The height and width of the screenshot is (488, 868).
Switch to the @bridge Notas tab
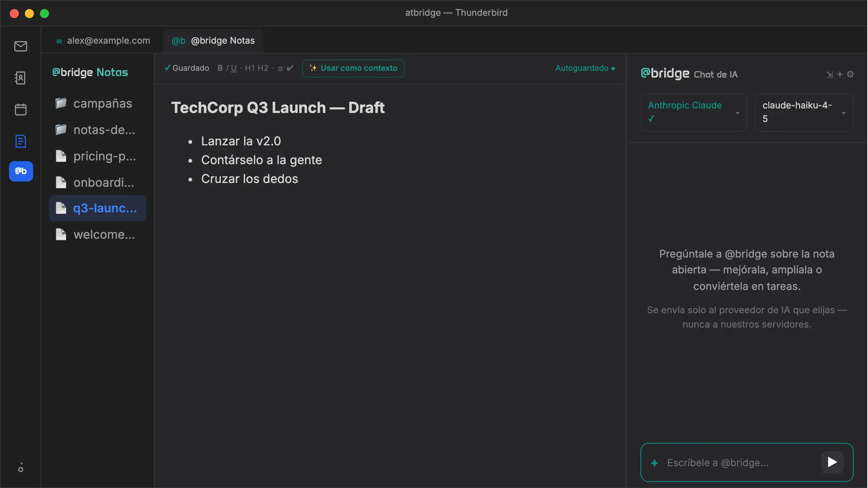213,40
